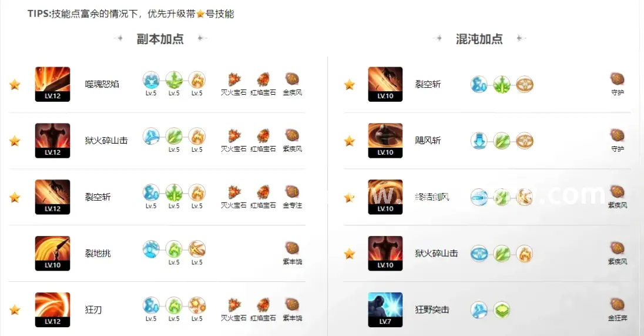Click 守护 rune icon in 裂空斩 row
Image resolution: width=644 pixels, height=336 pixels.
(x=618, y=79)
